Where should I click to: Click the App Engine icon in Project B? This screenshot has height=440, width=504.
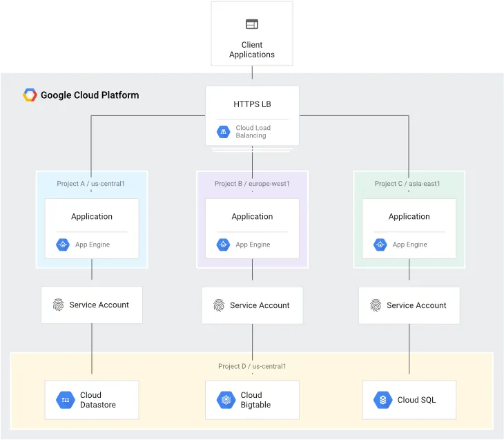point(223,245)
